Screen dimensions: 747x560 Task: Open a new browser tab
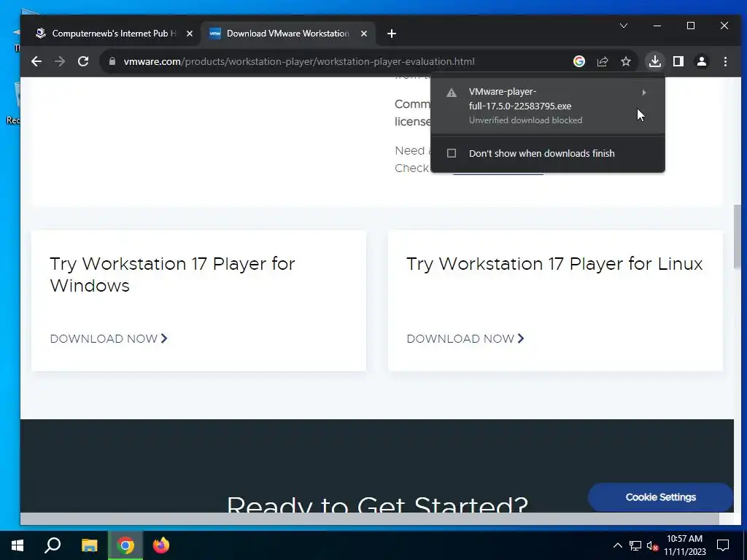click(x=391, y=34)
